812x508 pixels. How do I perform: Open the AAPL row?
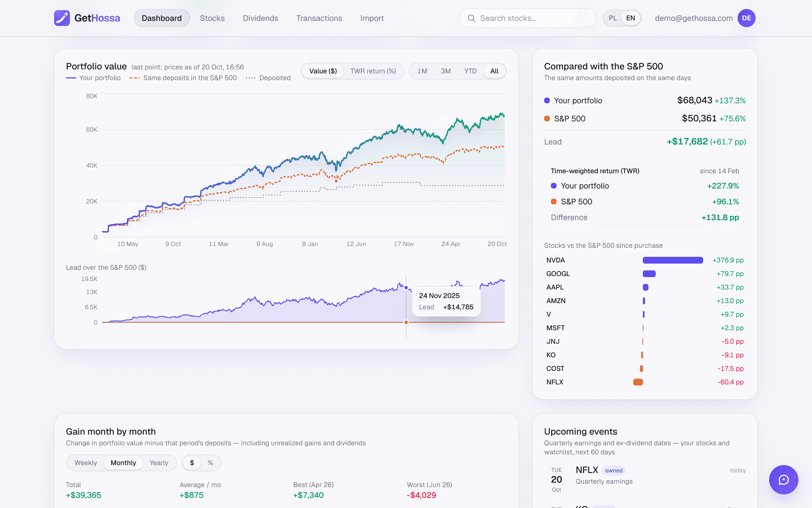[645, 287]
